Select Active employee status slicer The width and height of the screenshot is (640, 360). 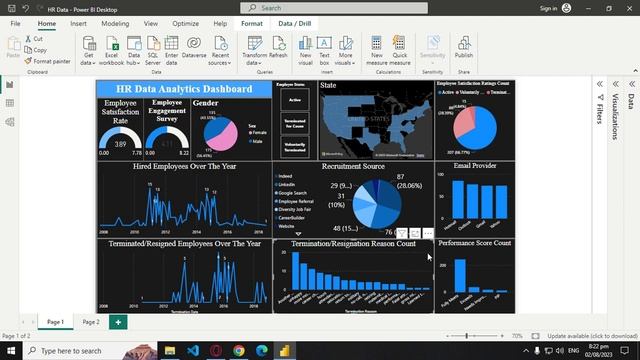[295, 100]
